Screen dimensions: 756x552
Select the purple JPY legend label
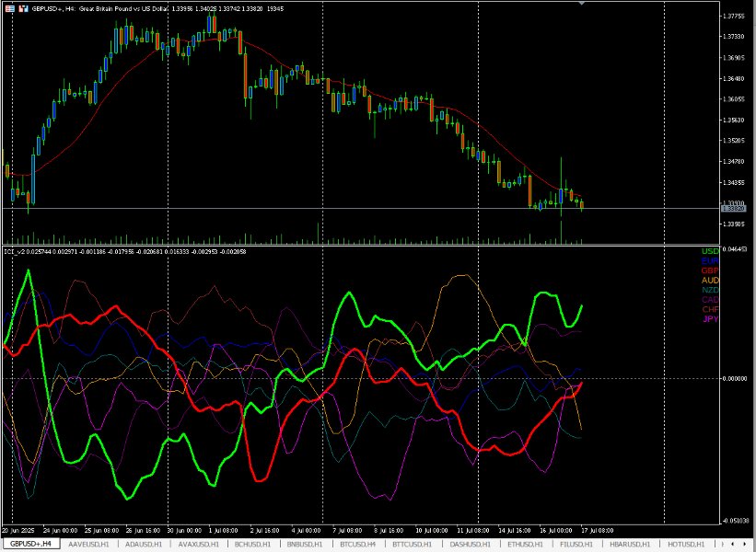pyautogui.click(x=709, y=317)
